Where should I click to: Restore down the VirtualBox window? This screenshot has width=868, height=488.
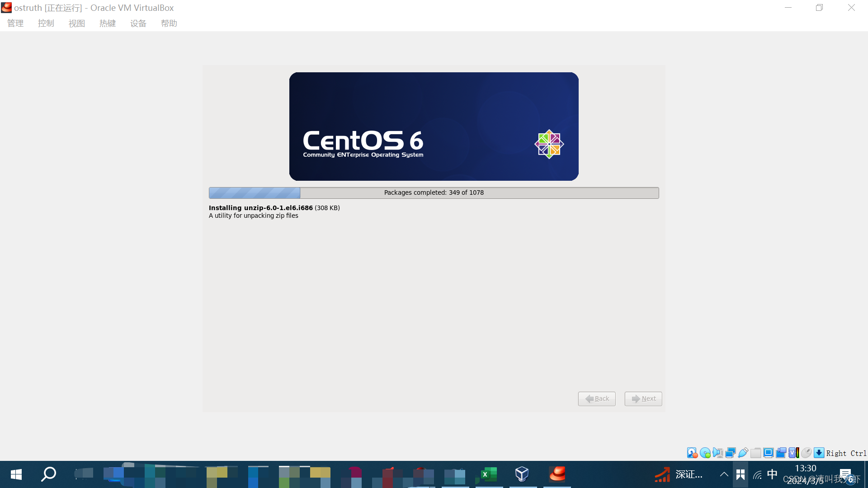pyautogui.click(x=819, y=8)
